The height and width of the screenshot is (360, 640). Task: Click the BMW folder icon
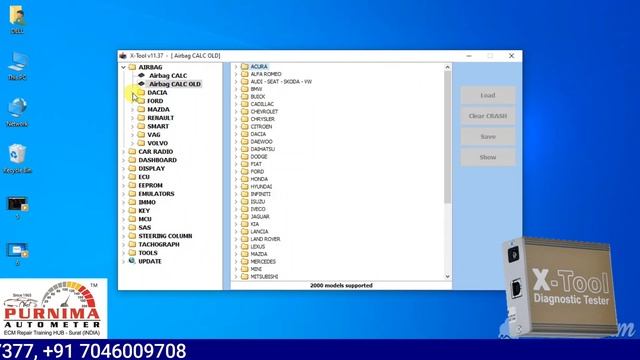(245, 89)
